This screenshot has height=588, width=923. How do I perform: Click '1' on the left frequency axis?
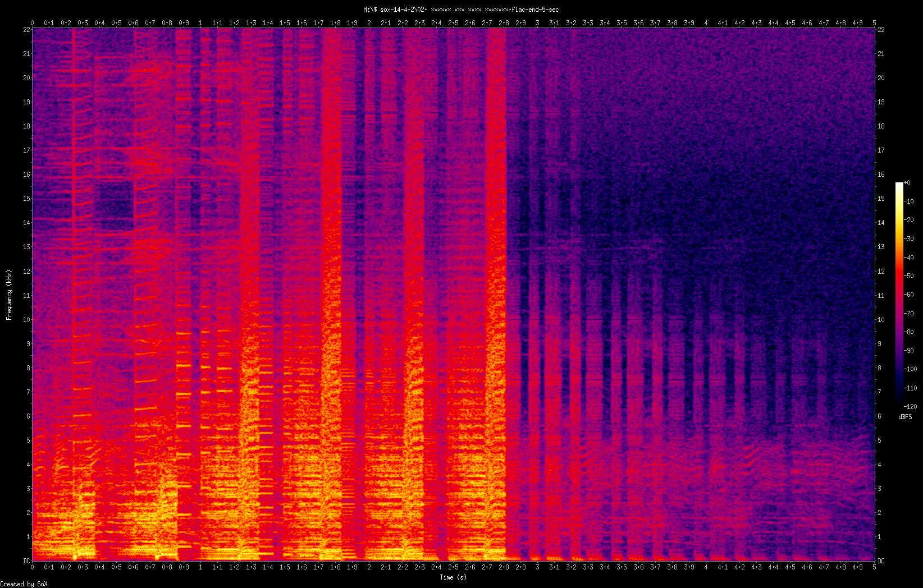(x=28, y=536)
